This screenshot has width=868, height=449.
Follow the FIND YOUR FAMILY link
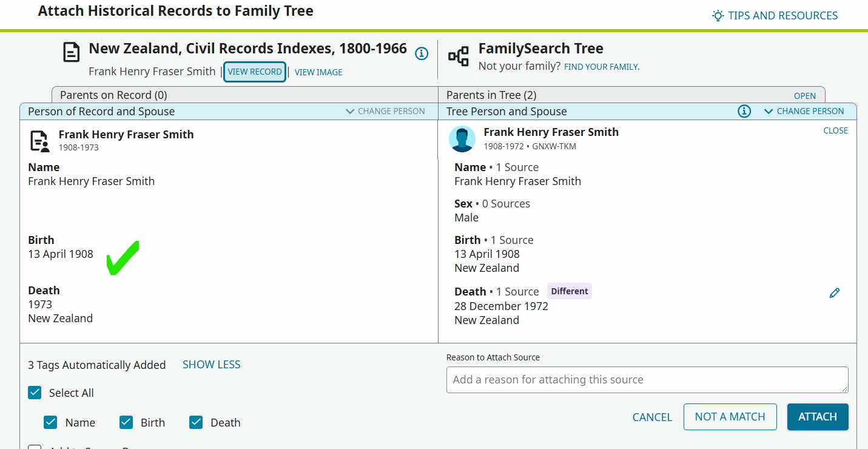tap(602, 67)
